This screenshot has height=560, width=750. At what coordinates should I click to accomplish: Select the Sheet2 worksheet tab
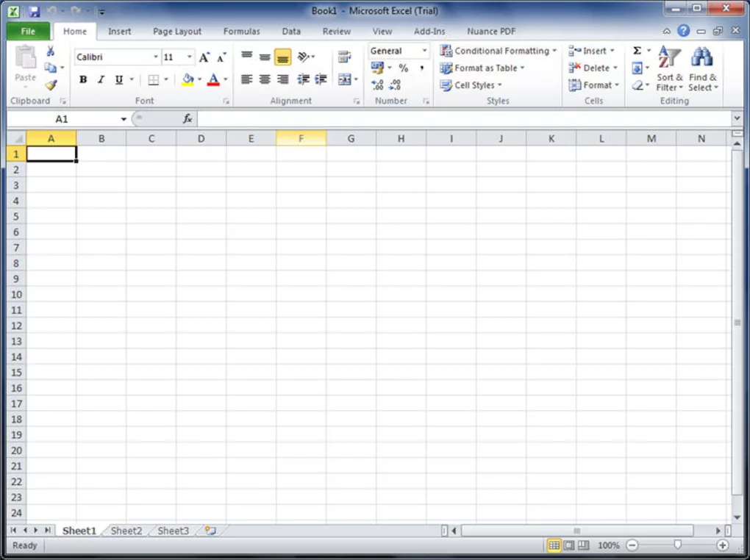point(126,531)
